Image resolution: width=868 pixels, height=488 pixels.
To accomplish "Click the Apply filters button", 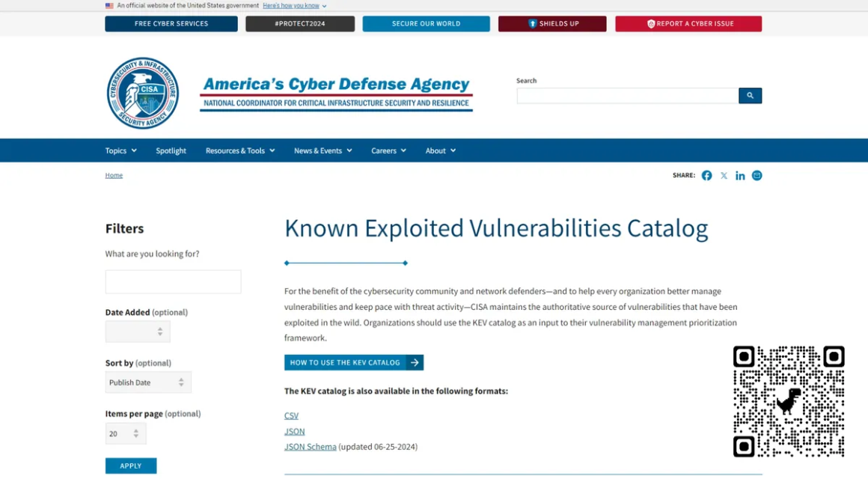I will [x=131, y=466].
